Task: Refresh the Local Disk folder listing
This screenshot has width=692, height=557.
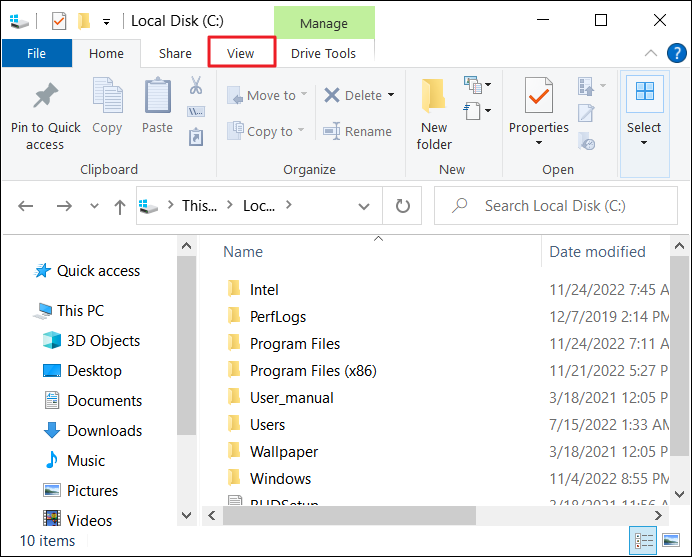Action: (403, 206)
